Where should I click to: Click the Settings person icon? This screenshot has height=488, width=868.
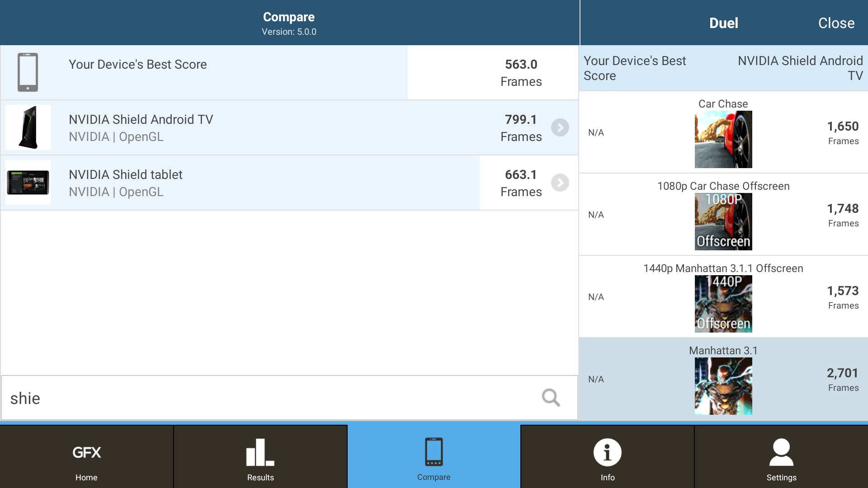(x=781, y=452)
